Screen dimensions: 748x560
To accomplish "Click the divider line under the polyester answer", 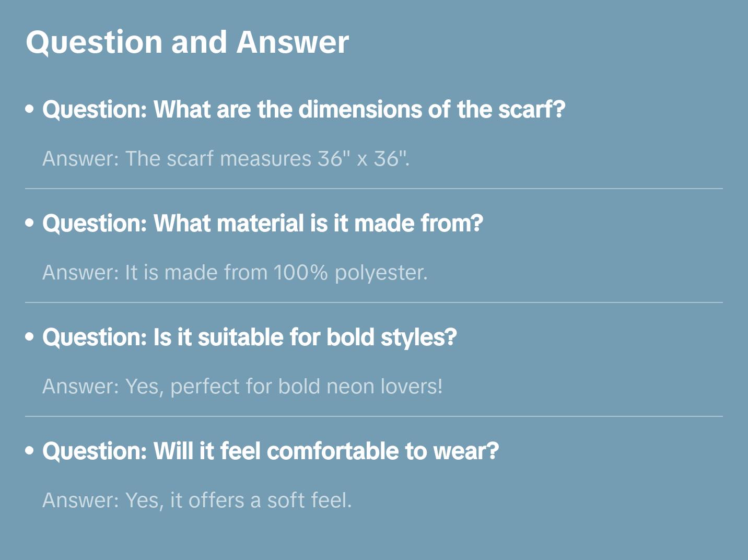I will pos(373,302).
